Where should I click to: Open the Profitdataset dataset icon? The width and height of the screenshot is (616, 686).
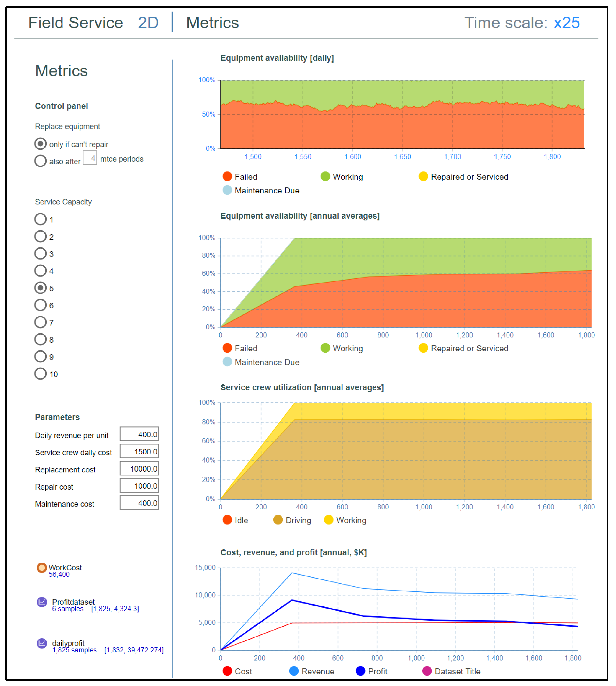pyautogui.click(x=42, y=602)
